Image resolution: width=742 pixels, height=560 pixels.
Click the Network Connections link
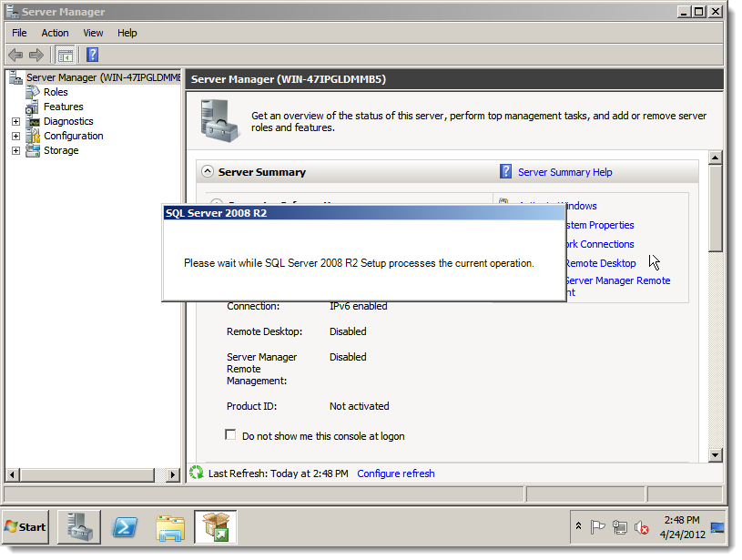point(600,244)
